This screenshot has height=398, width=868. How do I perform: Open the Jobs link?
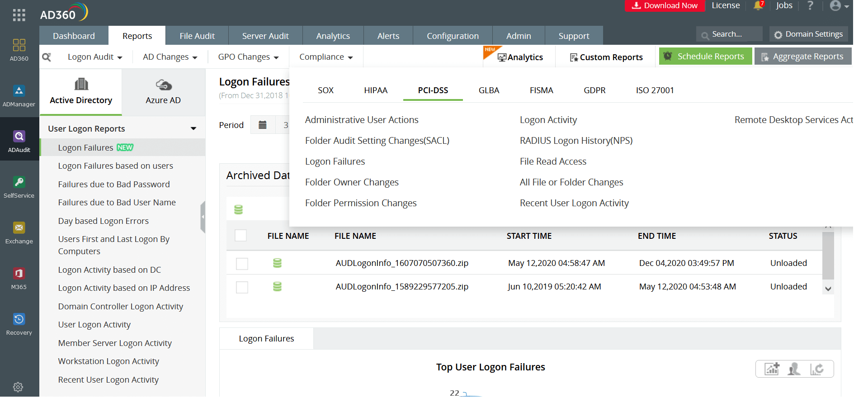(x=784, y=5)
